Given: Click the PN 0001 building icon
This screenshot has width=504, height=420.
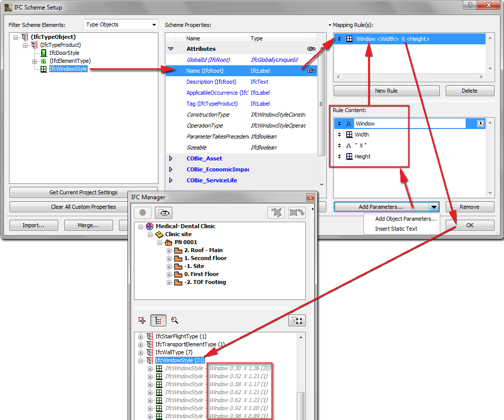Looking at the screenshot, I should click(x=169, y=243).
